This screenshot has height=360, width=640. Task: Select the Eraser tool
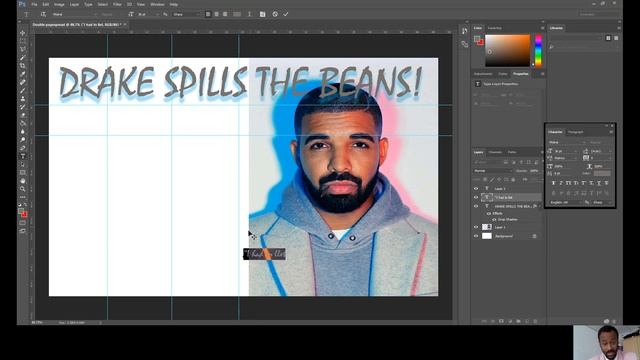[22, 115]
